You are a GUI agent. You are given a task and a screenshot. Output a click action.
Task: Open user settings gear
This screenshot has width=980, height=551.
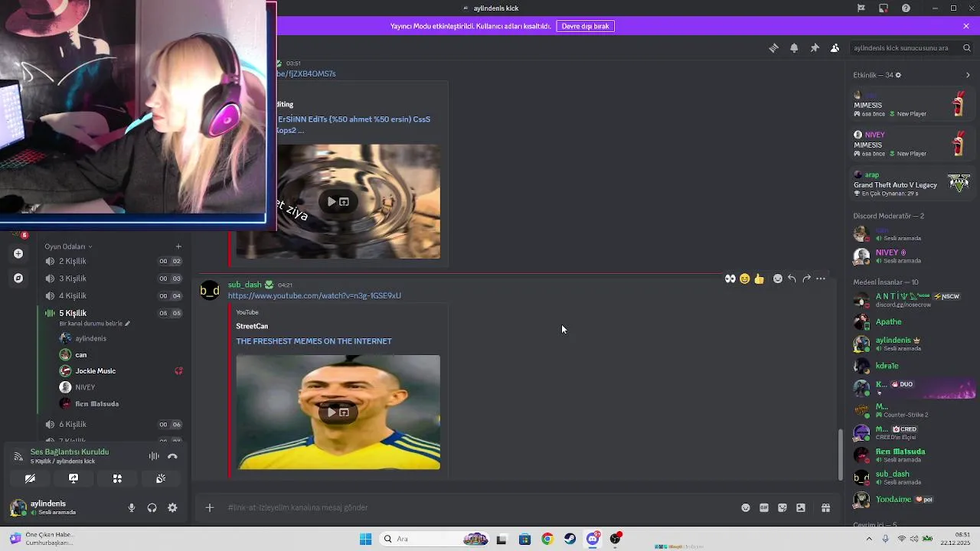pyautogui.click(x=172, y=507)
